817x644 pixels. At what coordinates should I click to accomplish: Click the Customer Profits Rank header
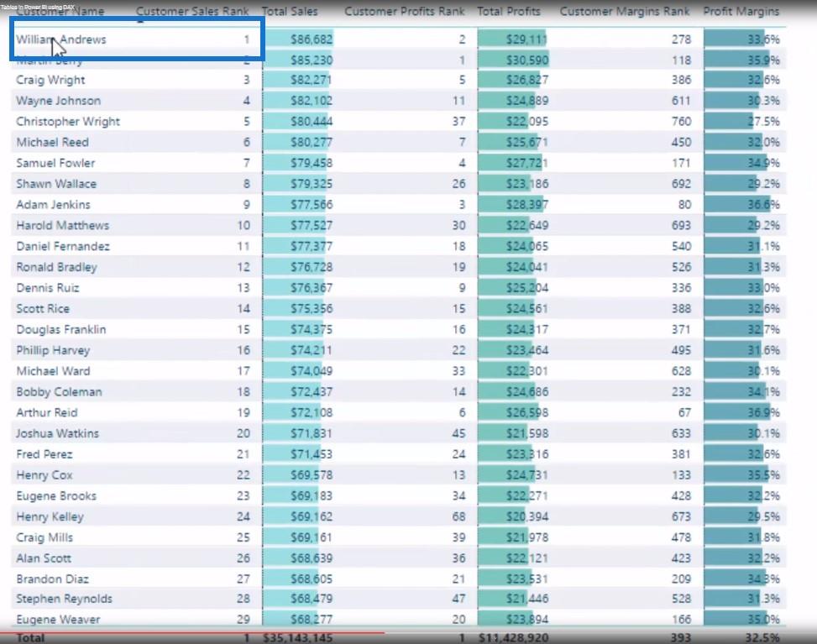[405, 12]
